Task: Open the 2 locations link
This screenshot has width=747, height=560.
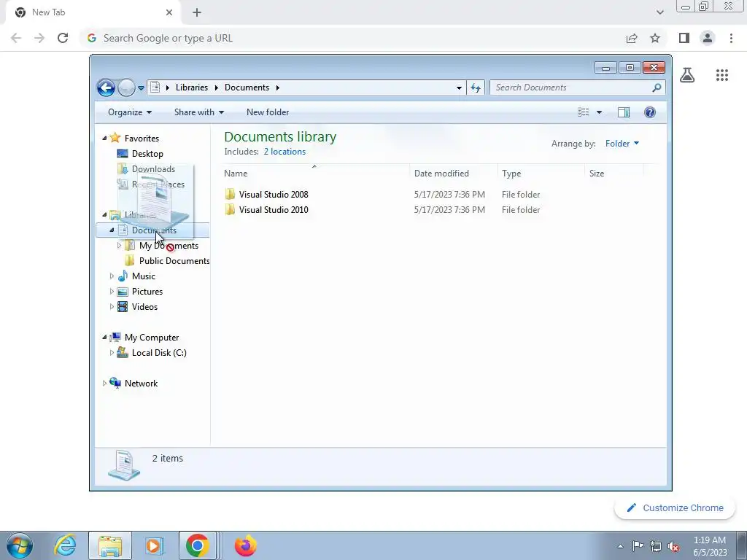Action: pyautogui.click(x=285, y=152)
